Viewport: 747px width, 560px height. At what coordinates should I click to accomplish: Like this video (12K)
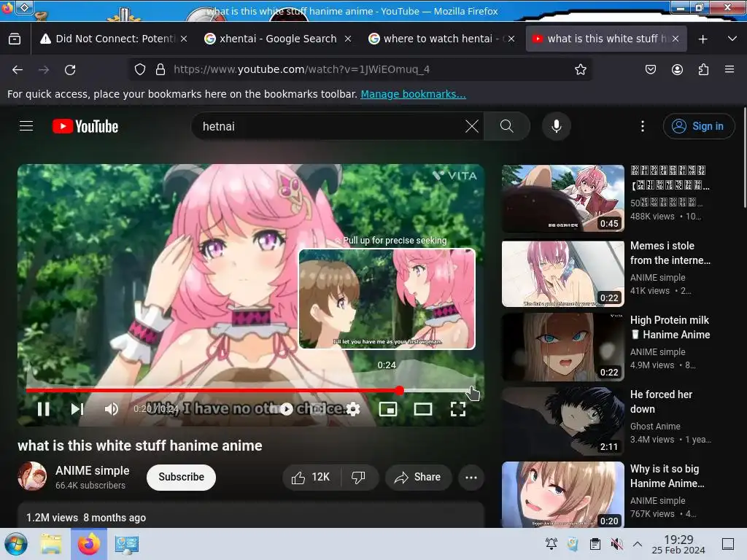coord(311,477)
